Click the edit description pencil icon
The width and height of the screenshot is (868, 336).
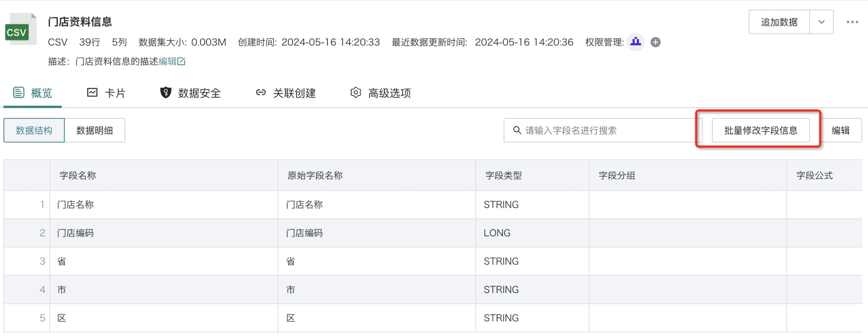pyautogui.click(x=181, y=61)
